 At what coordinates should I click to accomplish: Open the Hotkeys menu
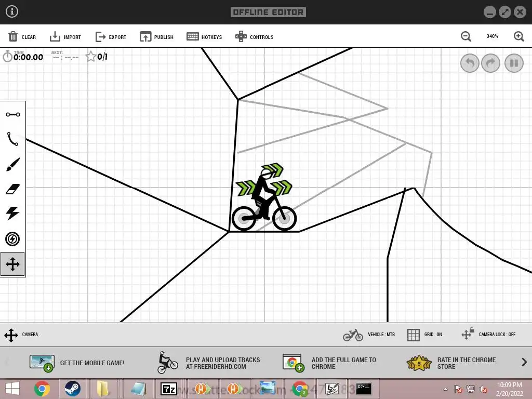(x=204, y=37)
